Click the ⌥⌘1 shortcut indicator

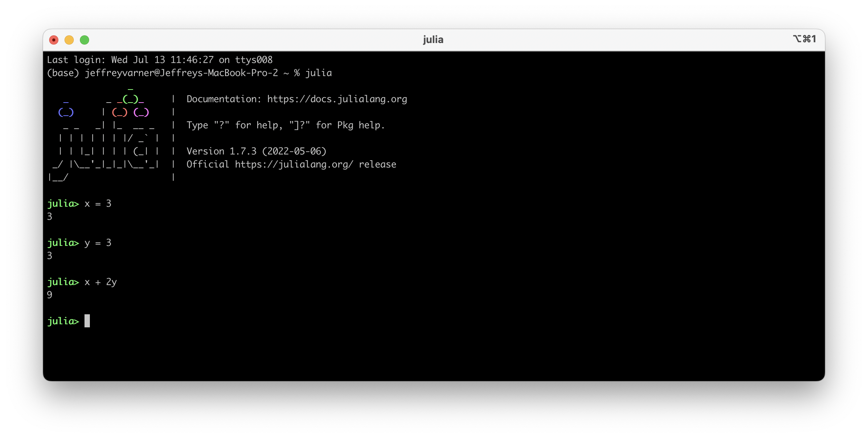(804, 39)
